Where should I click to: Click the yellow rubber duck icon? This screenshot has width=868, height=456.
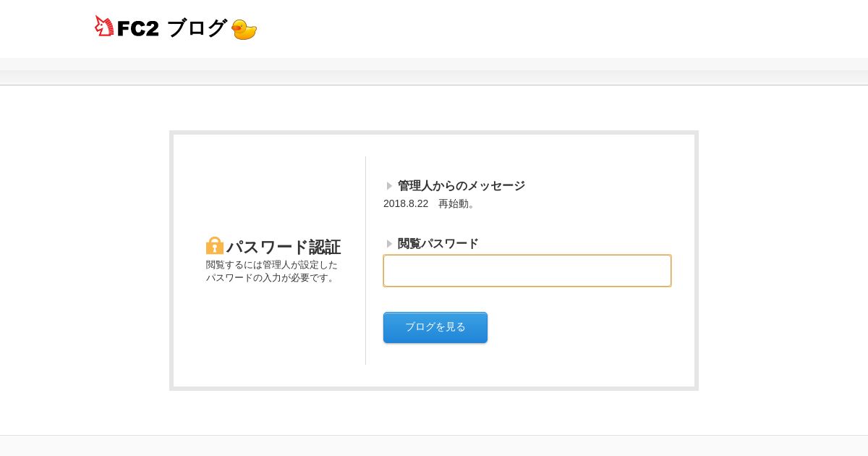point(244,30)
